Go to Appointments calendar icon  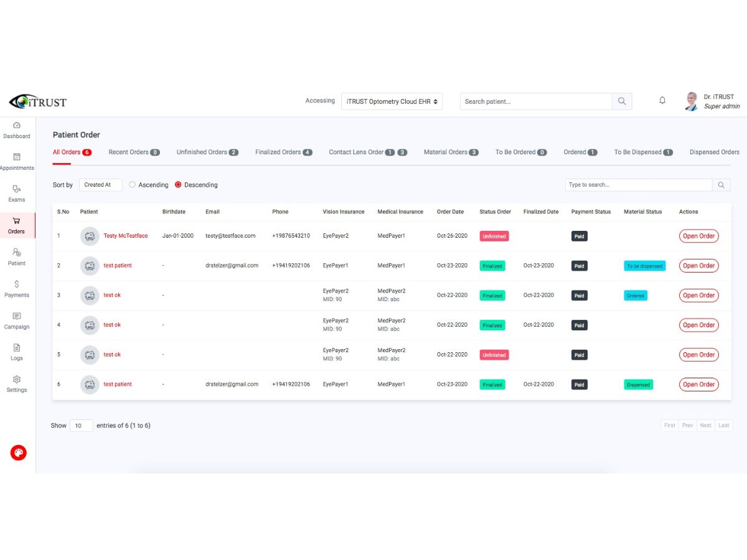pos(17,157)
